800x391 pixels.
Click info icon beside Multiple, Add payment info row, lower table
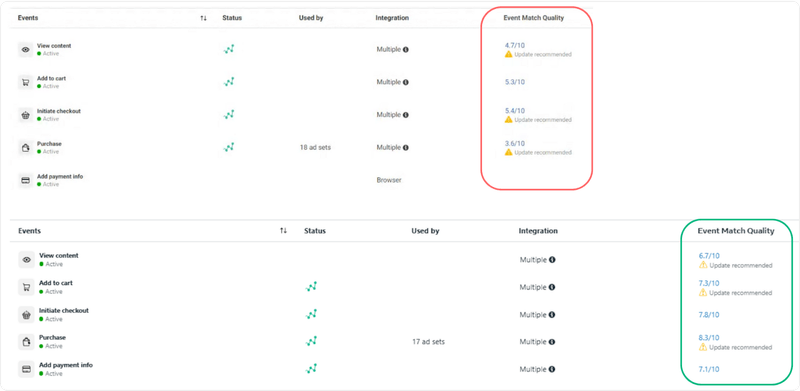pos(552,370)
